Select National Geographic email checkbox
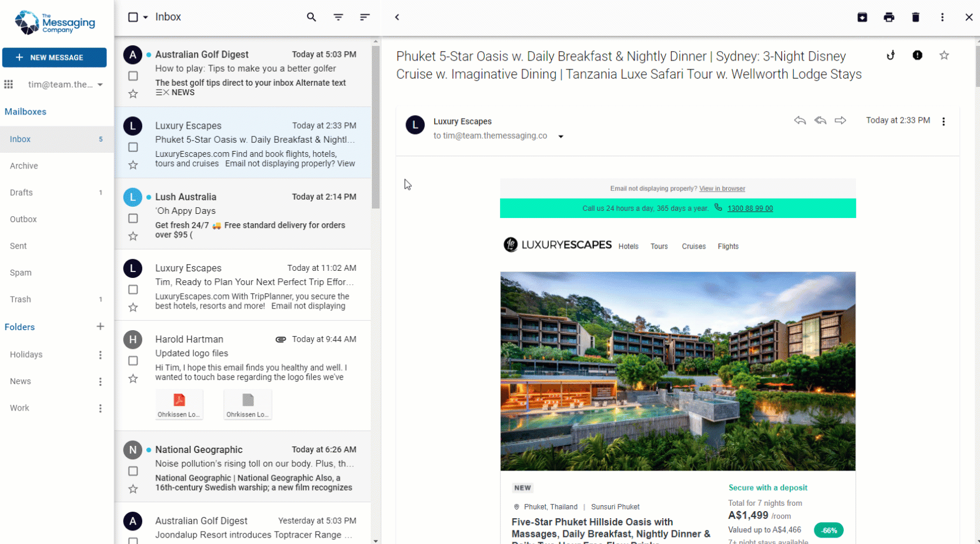 click(x=133, y=471)
